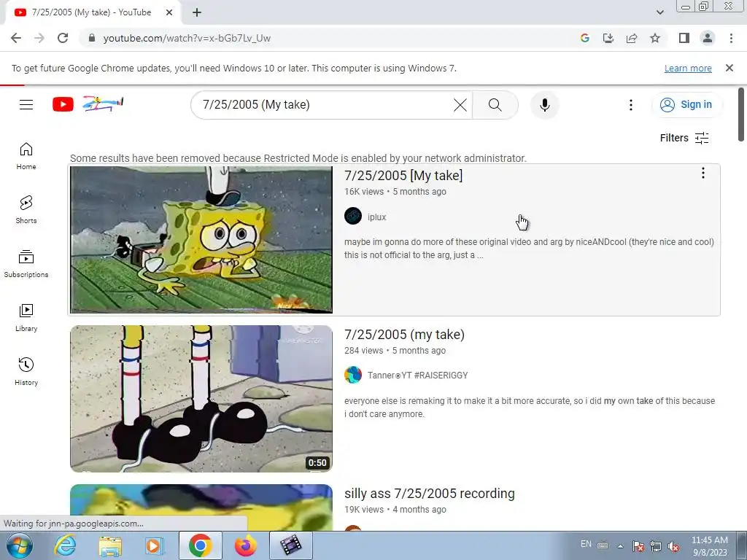
Task: Open Shorts from the sidebar
Action: [x=26, y=209]
